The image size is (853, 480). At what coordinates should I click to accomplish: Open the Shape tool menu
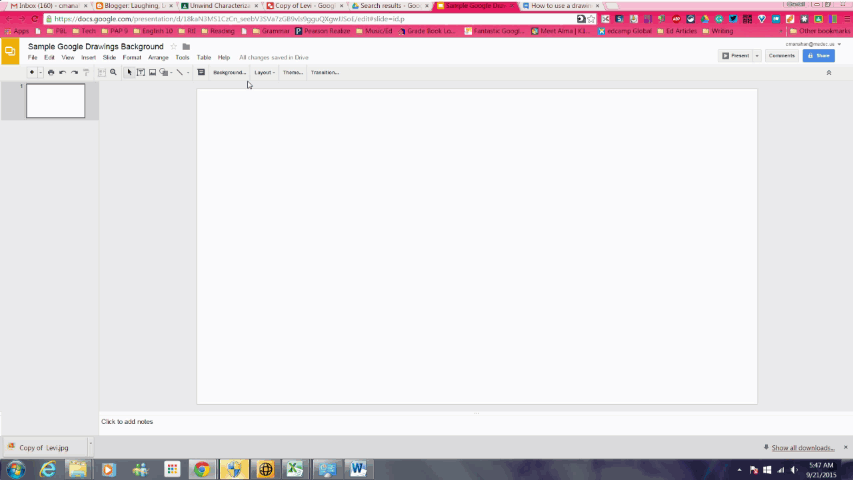[165, 72]
